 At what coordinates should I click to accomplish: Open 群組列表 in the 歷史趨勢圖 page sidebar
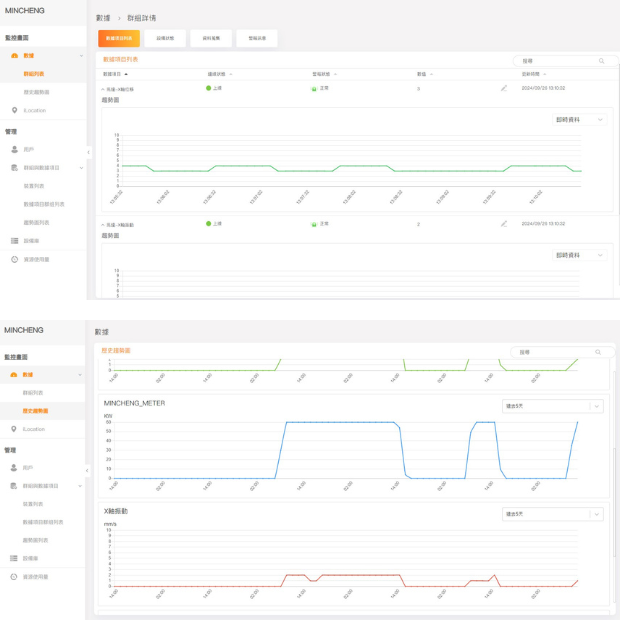pyautogui.click(x=33, y=393)
